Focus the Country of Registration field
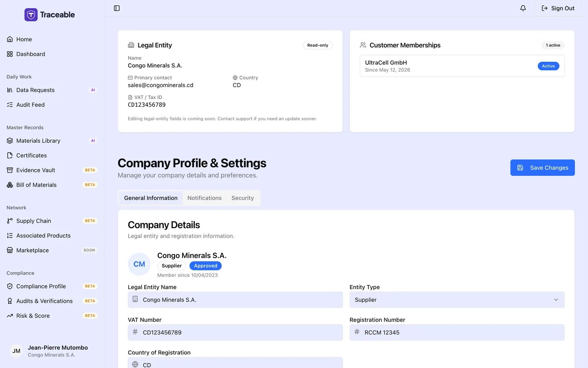The height and width of the screenshot is (368, 588). (x=235, y=363)
